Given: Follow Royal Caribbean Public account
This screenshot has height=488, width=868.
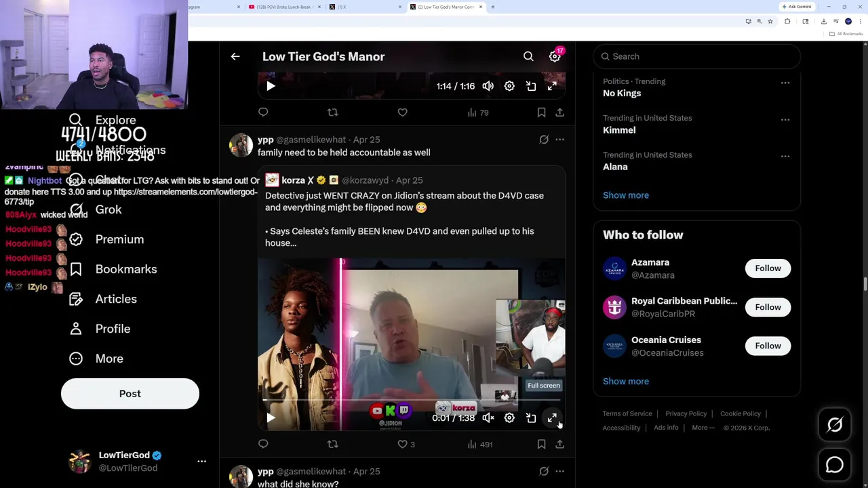Looking at the screenshot, I should coord(768,307).
